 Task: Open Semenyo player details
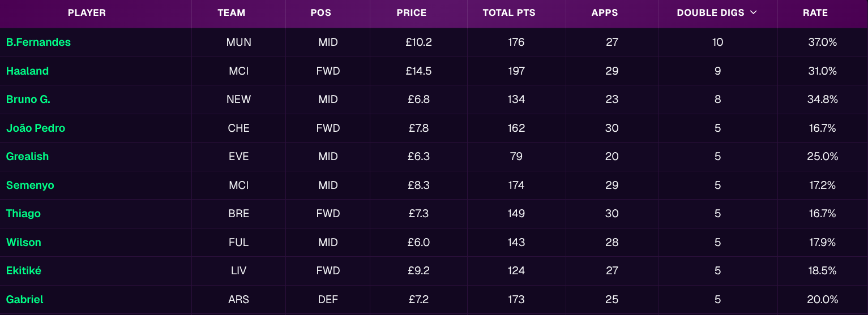30,185
